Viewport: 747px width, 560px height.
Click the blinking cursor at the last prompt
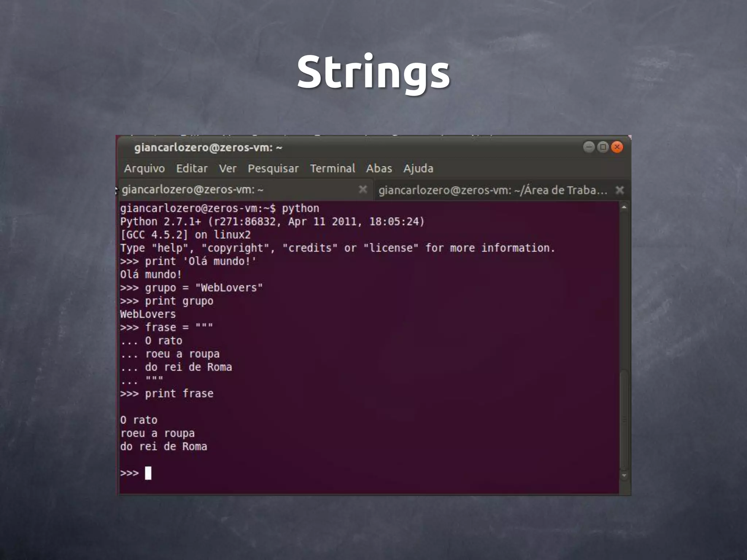[148, 473]
